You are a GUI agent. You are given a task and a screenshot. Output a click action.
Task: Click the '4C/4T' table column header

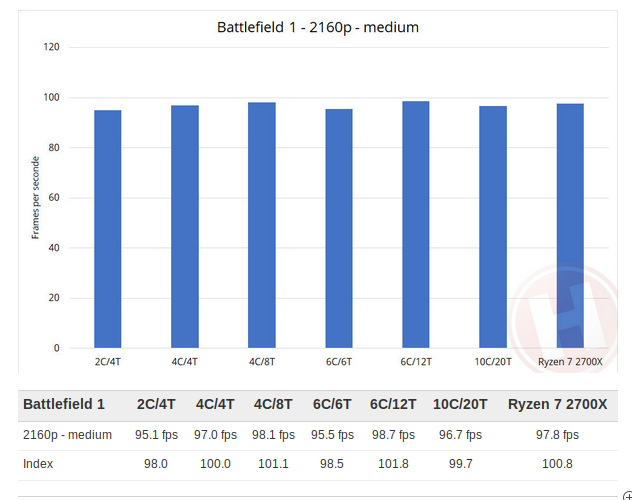pos(215,404)
